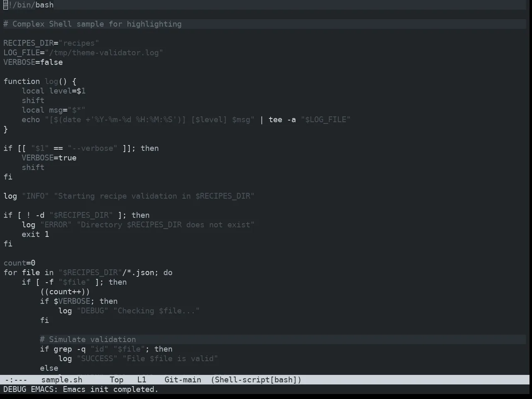Click the "Directory $RECIPES_DIR does not exist" string
Image resolution: width=532 pixels, height=399 pixels.
166,225
